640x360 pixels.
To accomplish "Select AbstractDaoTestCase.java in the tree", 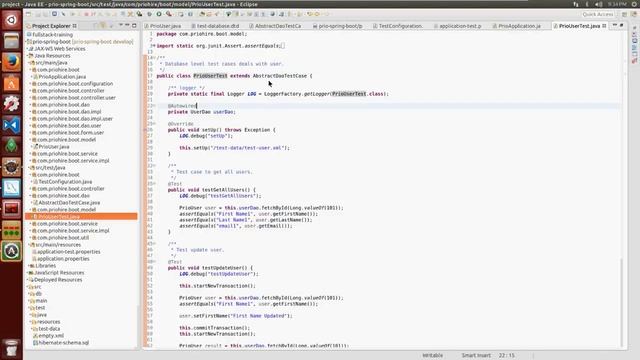I will point(69,202).
